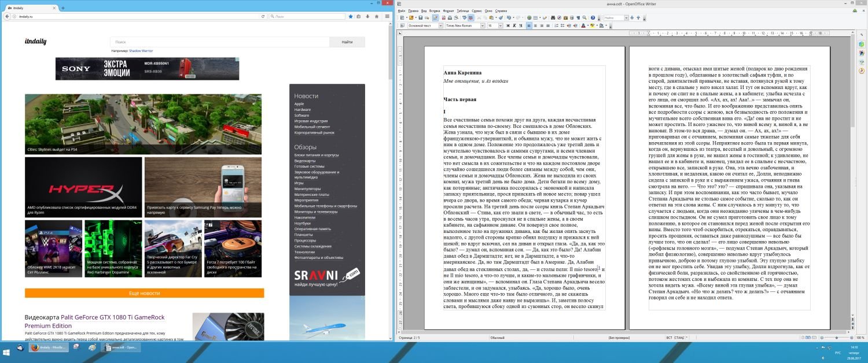
Task: Open the paragraph style dropdown Основной текст
Action: click(440, 25)
